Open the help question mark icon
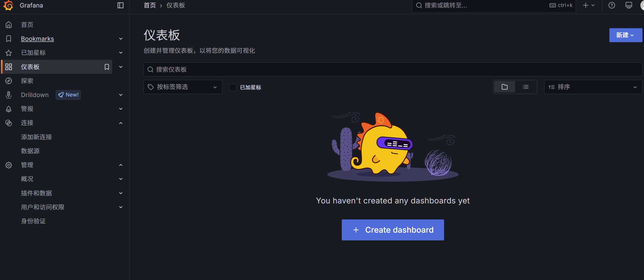The height and width of the screenshot is (280, 644). pyautogui.click(x=612, y=5)
